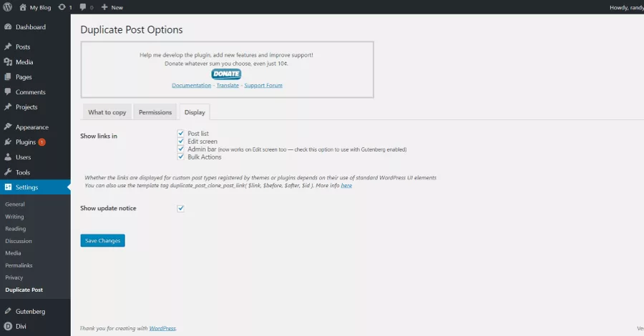Open the Dashboard menu label
The width and height of the screenshot is (644, 336).
[x=31, y=26]
